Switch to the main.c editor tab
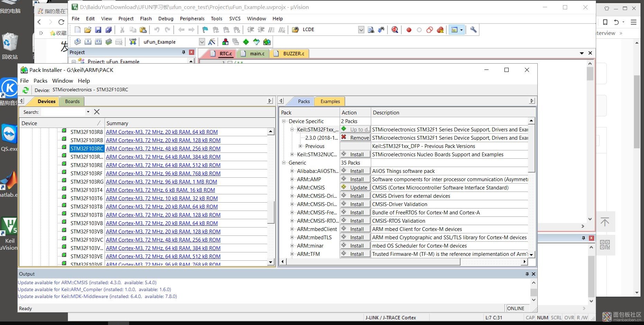Image resolution: width=644 pixels, height=325 pixels. pos(254,54)
